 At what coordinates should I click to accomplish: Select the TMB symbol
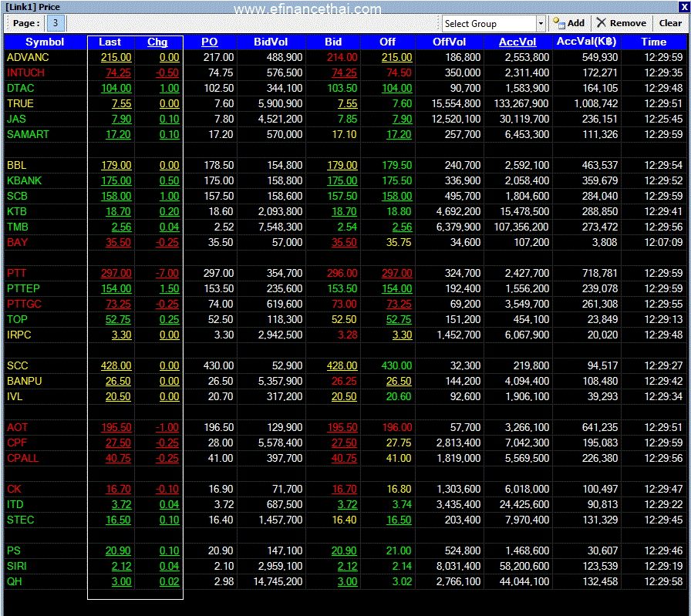(17, 227)
